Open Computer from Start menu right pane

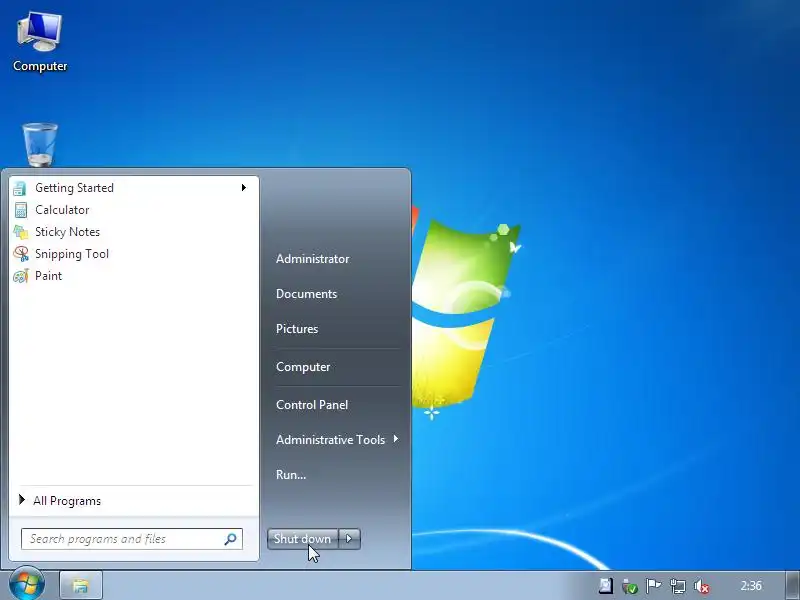pyautogui.click(x=303, y=367)
